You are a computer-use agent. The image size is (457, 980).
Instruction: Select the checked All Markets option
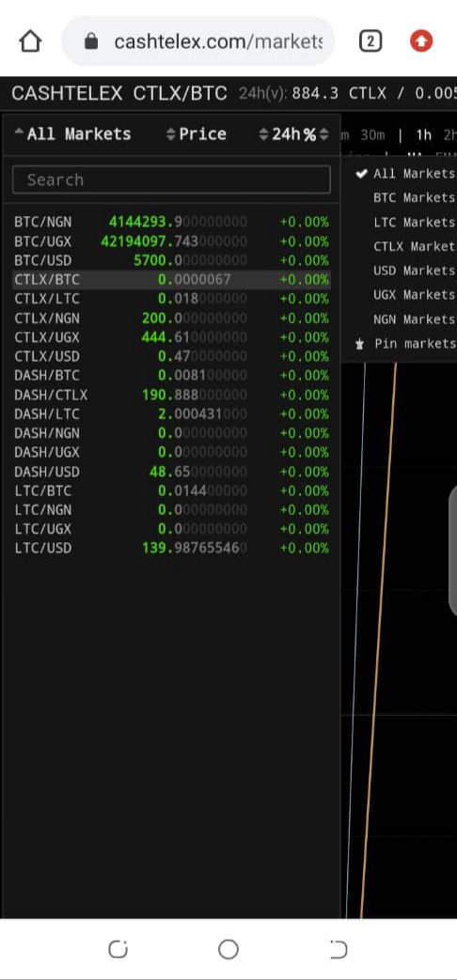click(405, 174)
